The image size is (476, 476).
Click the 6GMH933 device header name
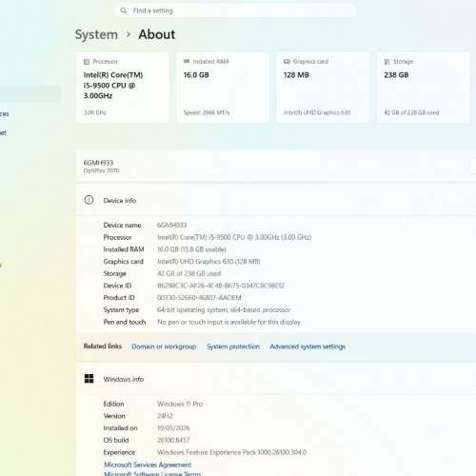coord(98,163)
